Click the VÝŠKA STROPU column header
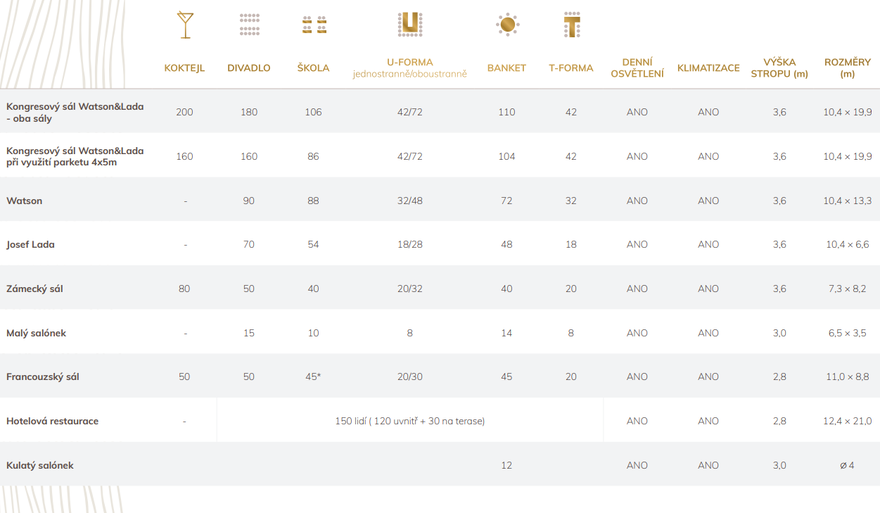880x513 pixels. coord(779,68)
